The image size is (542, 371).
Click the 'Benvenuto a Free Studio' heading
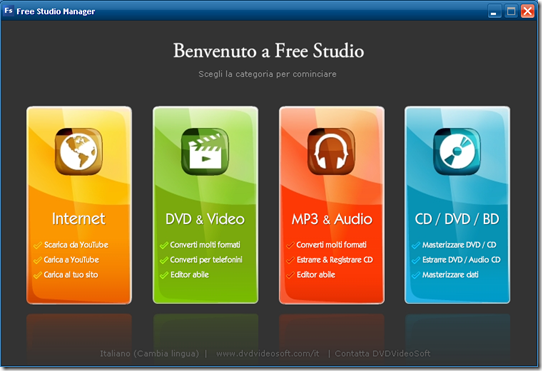269,51
